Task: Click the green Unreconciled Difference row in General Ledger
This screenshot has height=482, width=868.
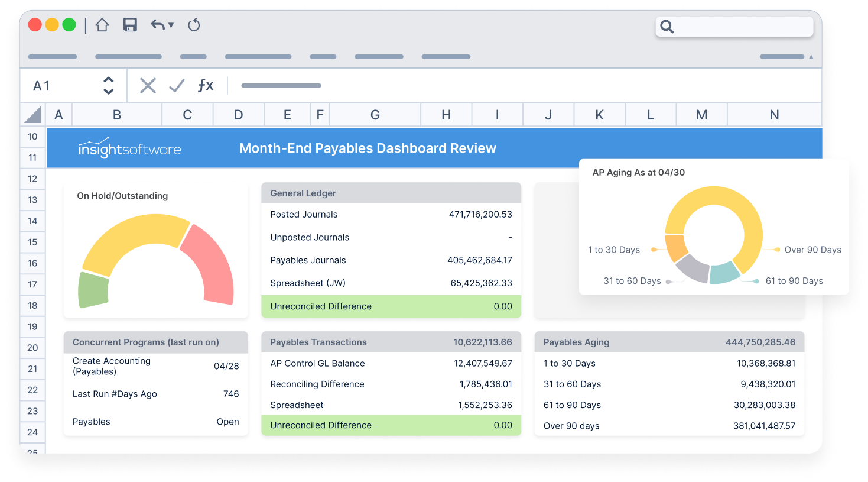Action: pyautogui.click(x=391, y=306)
